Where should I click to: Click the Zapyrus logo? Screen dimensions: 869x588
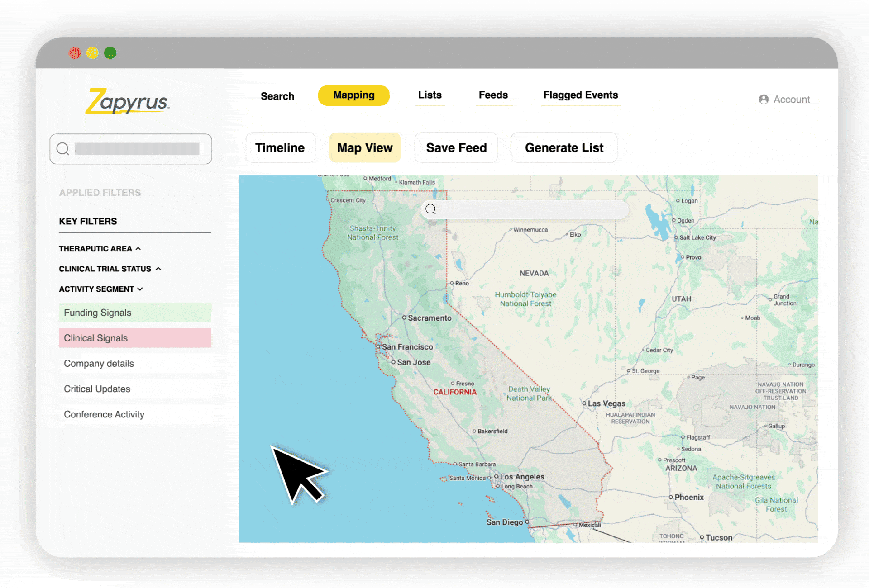pyautogui.click(x=127, y=101)
